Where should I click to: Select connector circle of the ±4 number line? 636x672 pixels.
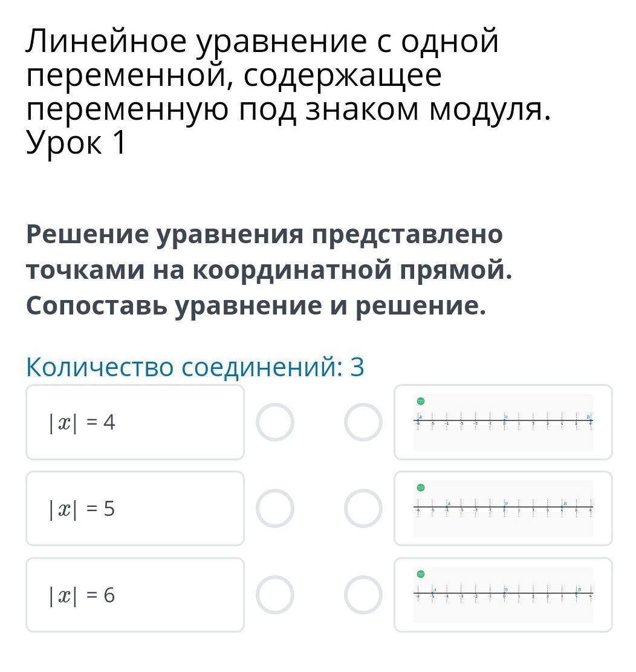pyautogui.click(x=363, y=509)
